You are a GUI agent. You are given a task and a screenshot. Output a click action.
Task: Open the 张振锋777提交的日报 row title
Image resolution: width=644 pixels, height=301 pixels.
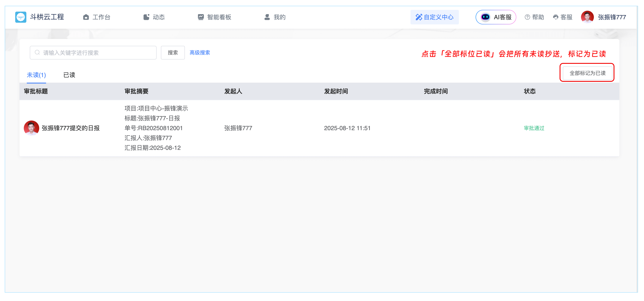coord(70,128)
